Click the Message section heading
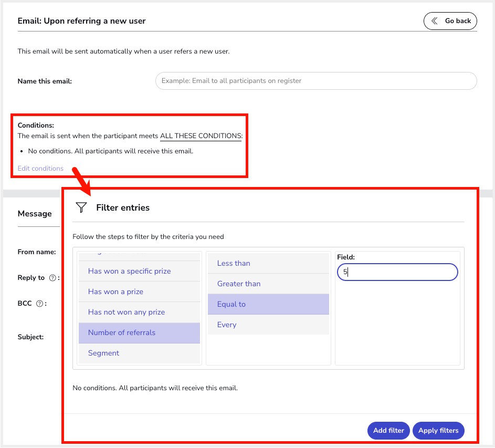 click(x=35, y=214)
